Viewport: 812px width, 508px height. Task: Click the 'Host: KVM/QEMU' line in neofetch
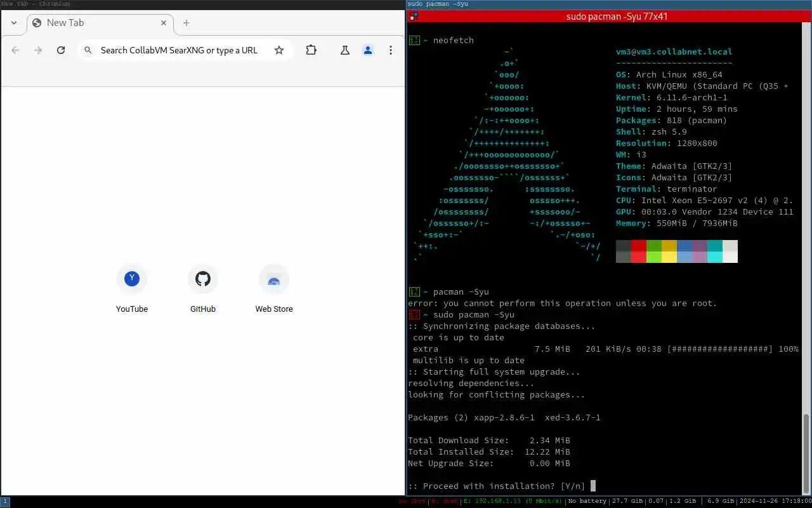(702, 86)
